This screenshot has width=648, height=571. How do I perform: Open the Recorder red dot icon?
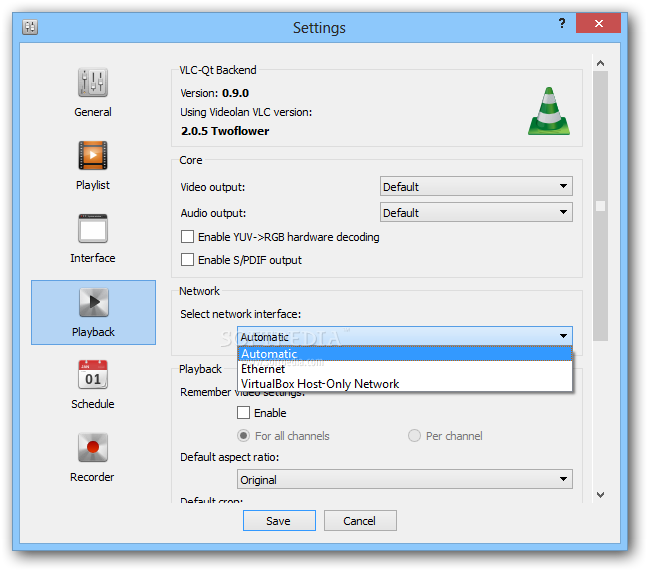coord(93,447)
